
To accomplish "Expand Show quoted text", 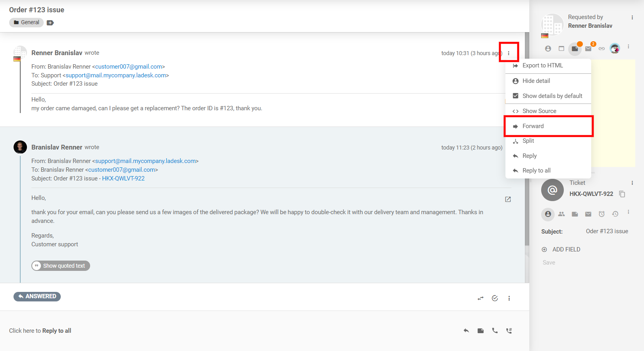I will (x=61, y=266).
